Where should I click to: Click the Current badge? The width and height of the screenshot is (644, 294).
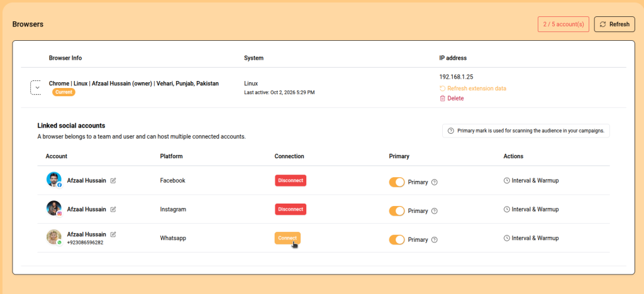tap(64, 92)
